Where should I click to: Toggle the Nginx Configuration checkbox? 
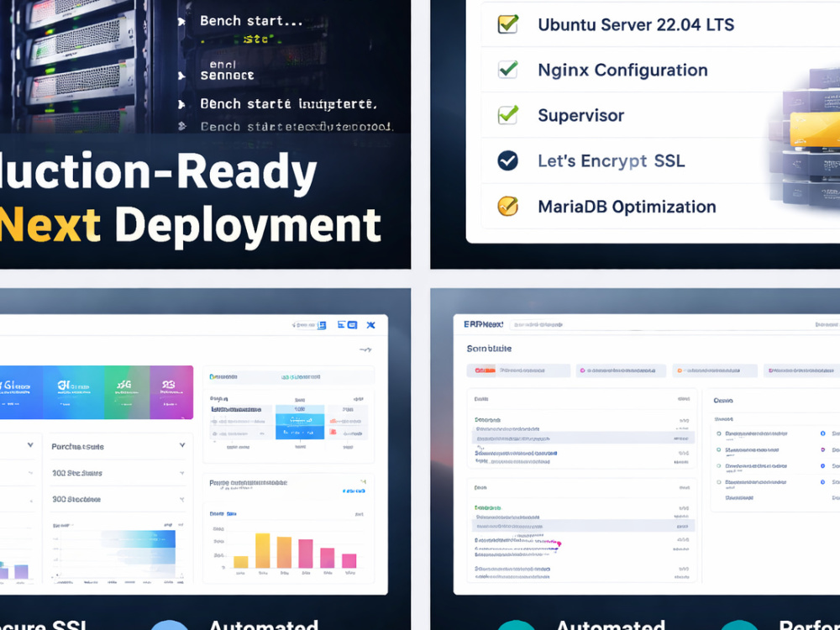point(507,70)
